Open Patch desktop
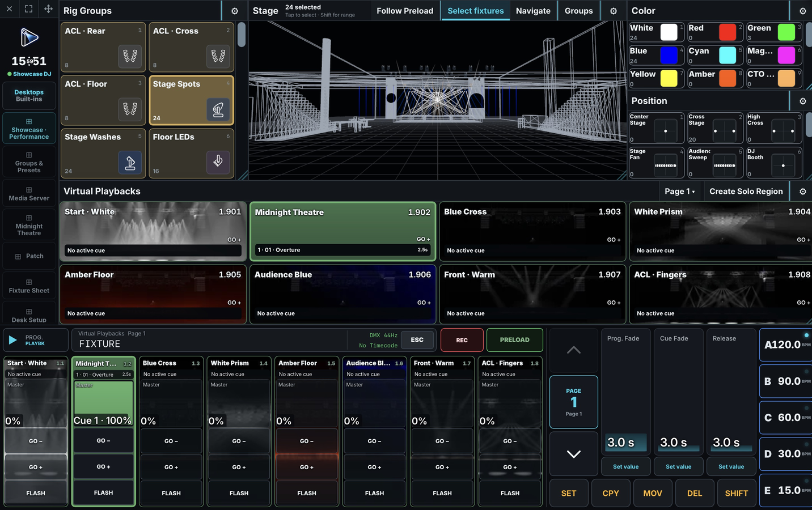 point(29,256)
